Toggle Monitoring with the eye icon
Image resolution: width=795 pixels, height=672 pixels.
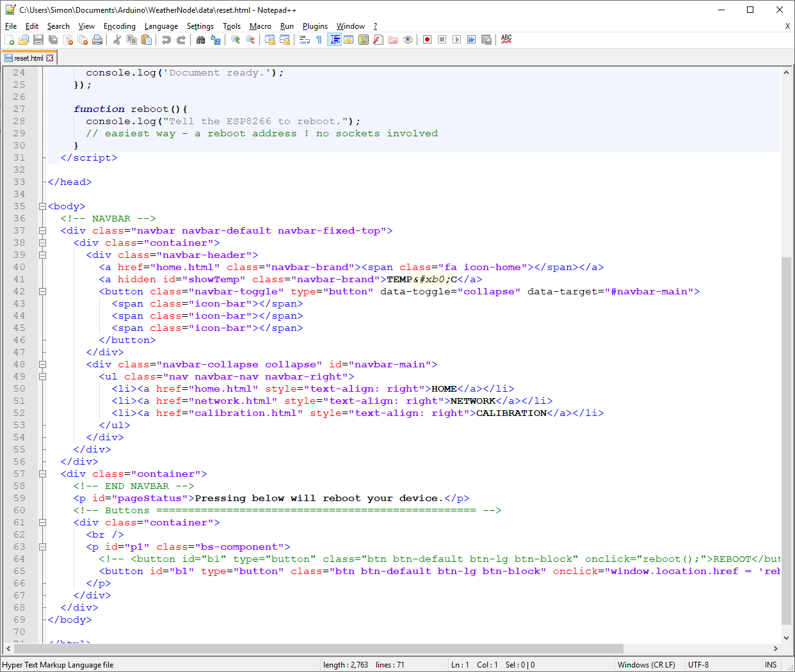[x=408, y=39]
